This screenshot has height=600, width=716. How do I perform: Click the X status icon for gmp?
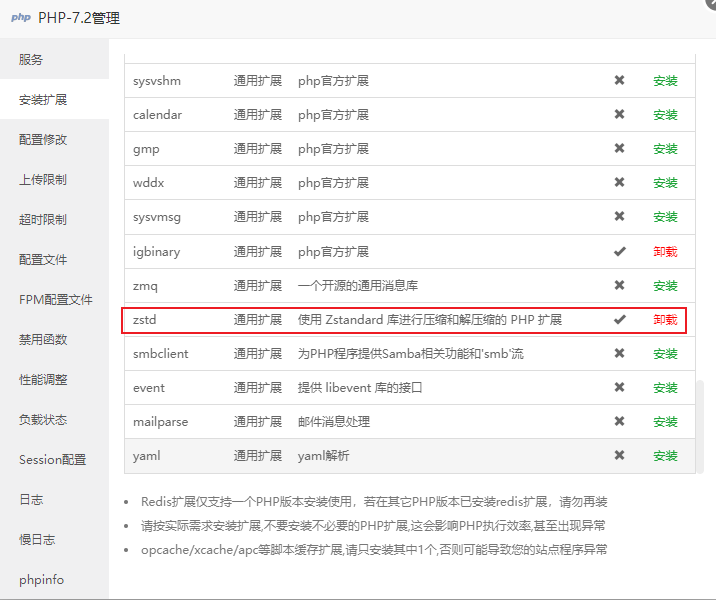619,149
